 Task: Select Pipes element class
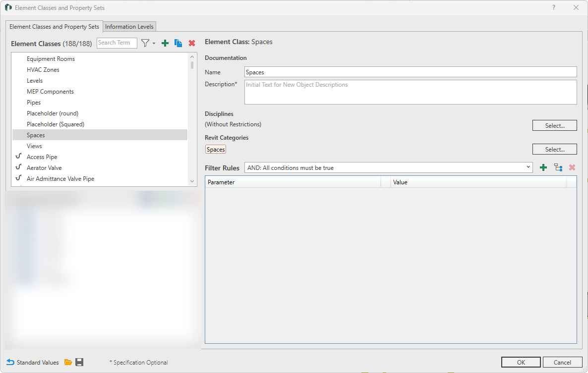click(100, 102)
